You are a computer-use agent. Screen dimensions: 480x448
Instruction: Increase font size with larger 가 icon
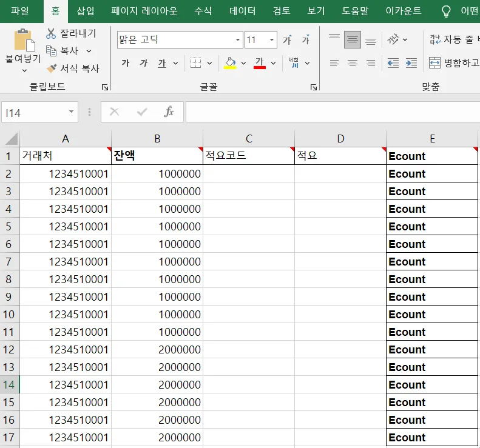click(x=287, y=40)
